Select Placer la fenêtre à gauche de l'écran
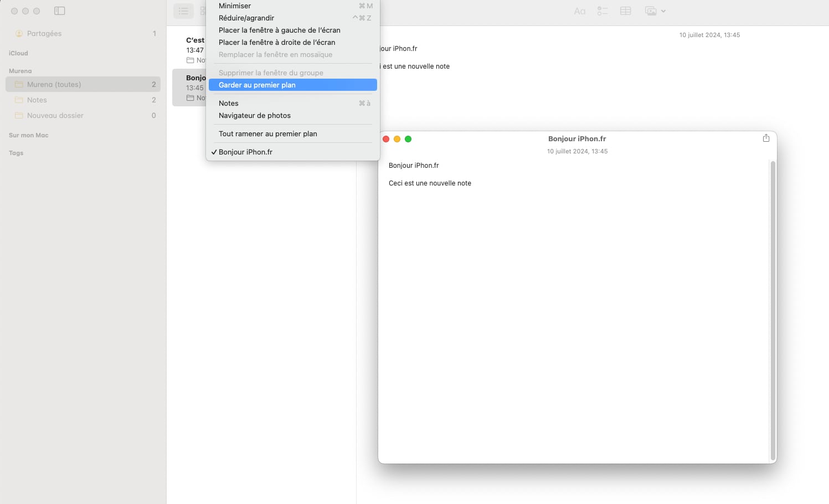 [293, 30]
